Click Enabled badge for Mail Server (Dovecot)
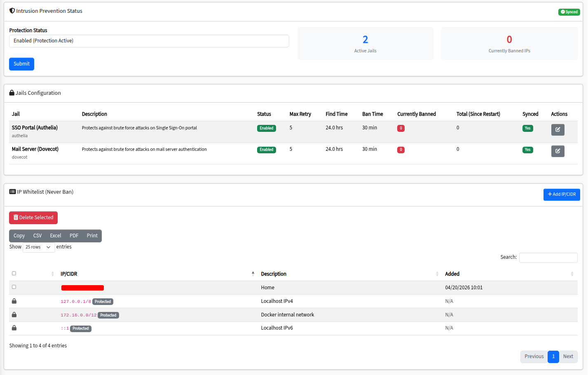This screenshot has width=588, height=375. [267, 150]
